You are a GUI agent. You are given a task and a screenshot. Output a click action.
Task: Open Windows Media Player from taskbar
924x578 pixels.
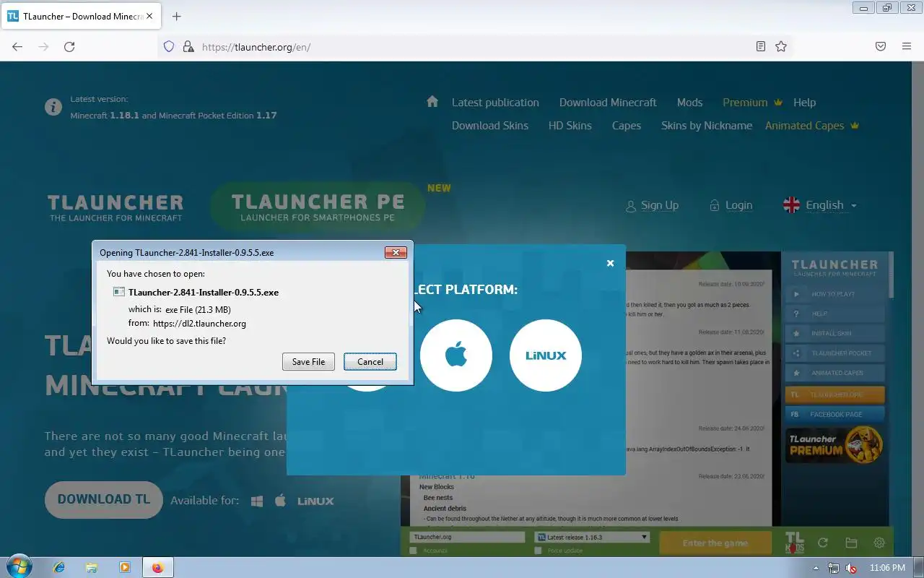point(125,567)
